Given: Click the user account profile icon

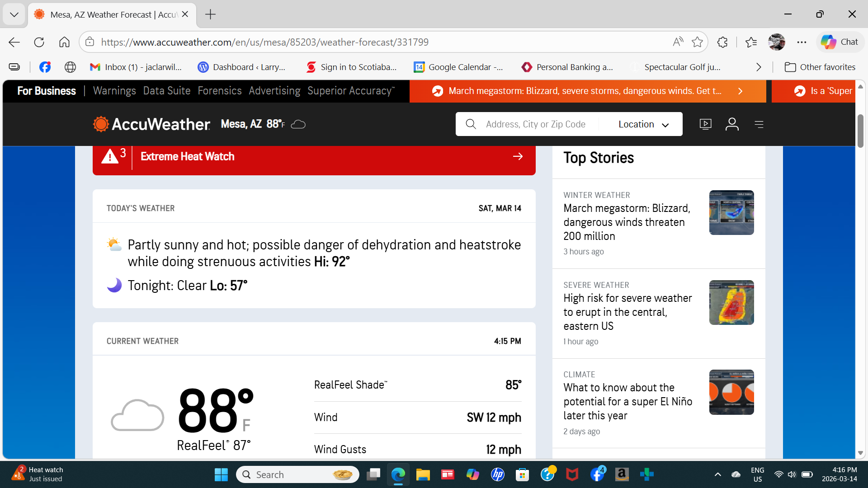Looking at the screenshot, I should click(x=732, y=124).
